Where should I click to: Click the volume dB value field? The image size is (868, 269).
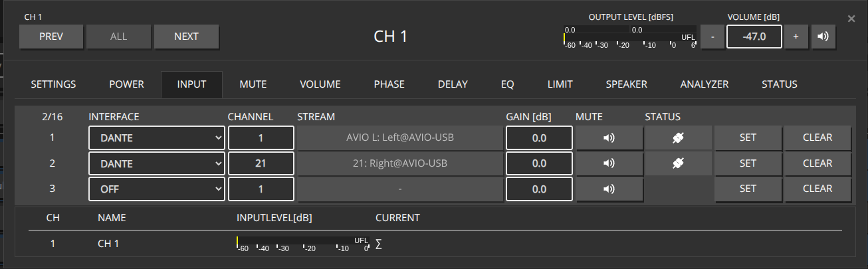tap(754, 37)
